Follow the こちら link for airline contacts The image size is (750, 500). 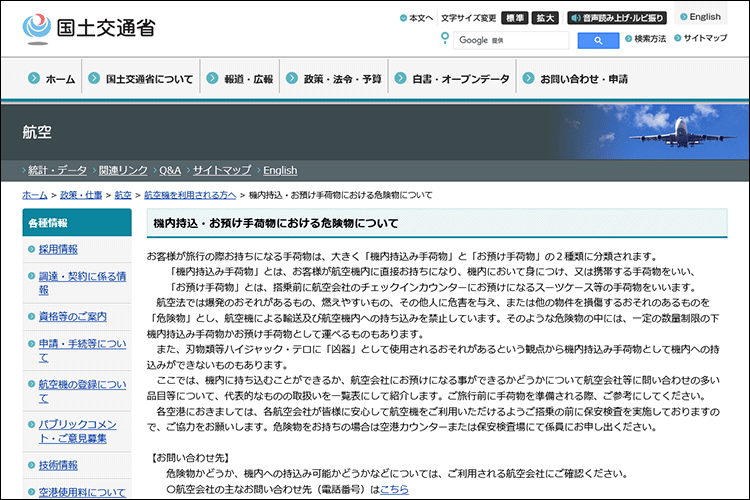coord(394,489)
